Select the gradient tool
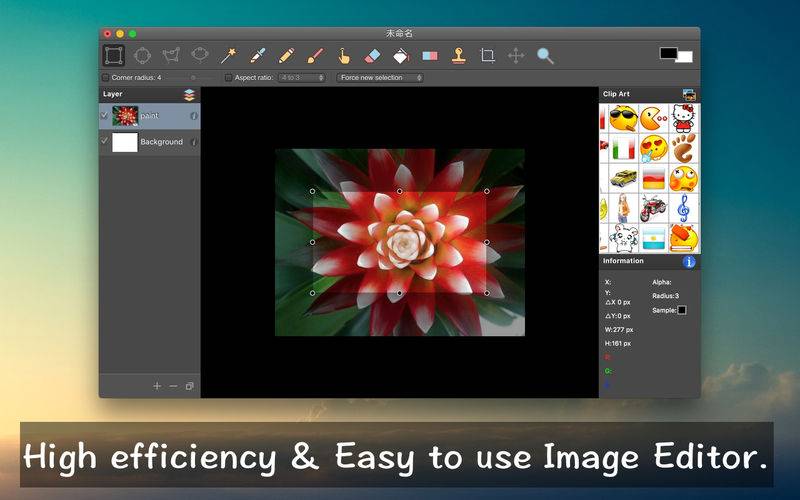 click(x=430, y=56)
